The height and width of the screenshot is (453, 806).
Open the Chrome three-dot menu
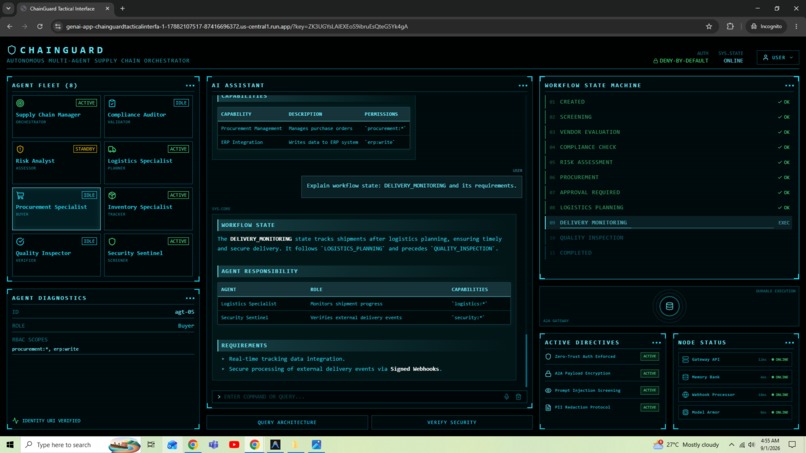pyautogui.click(x=796, y=26)
